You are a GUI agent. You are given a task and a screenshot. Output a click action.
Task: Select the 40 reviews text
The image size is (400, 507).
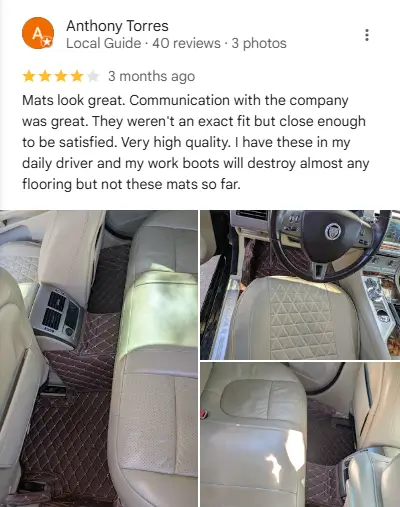click(x=186, y=43)
